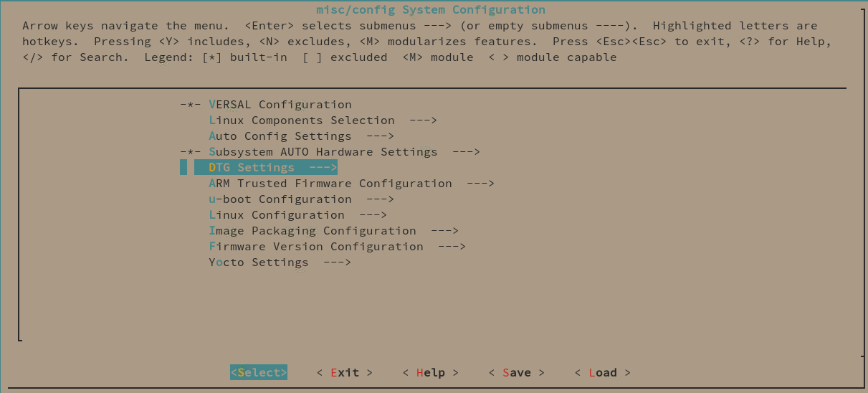This screenshot has height=393, width=868.
Task: Click the -*- marker beside Subsystem AUTO Hardware
Action: click(191, 152)
